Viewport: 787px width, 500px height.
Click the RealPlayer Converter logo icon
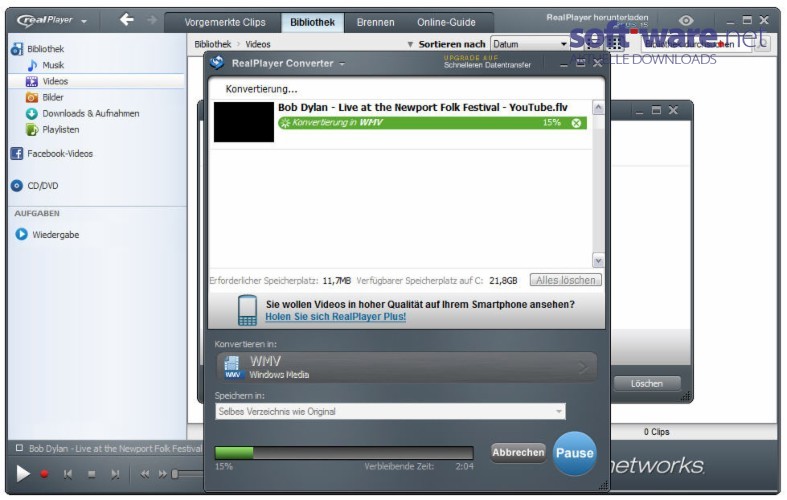click(x=217, y=63)
